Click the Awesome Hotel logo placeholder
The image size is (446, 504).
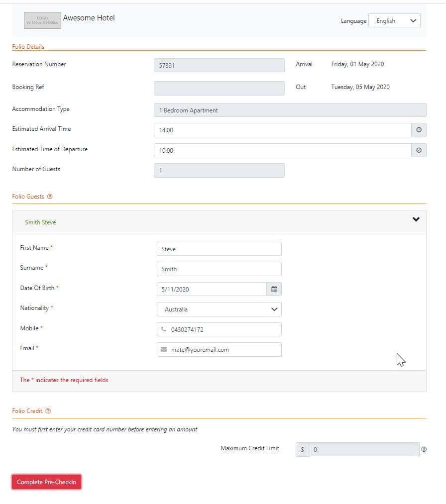(x=42, y=20)
